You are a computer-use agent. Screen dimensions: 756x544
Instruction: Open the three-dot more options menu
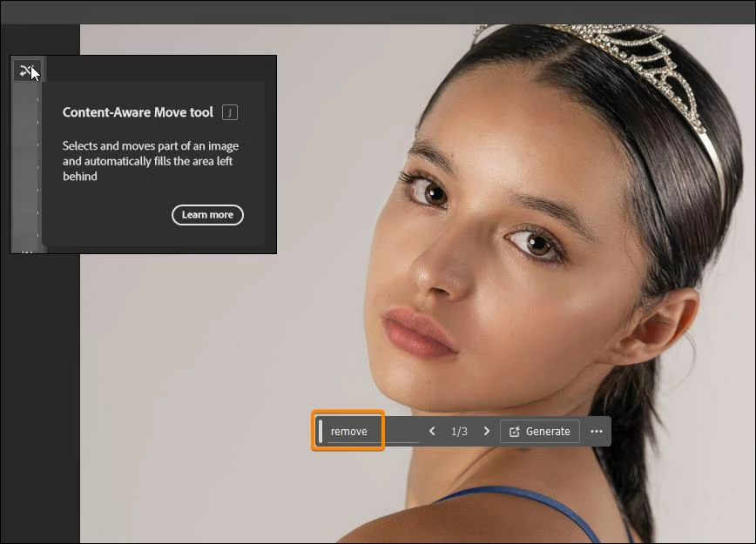tap(597, 431)
